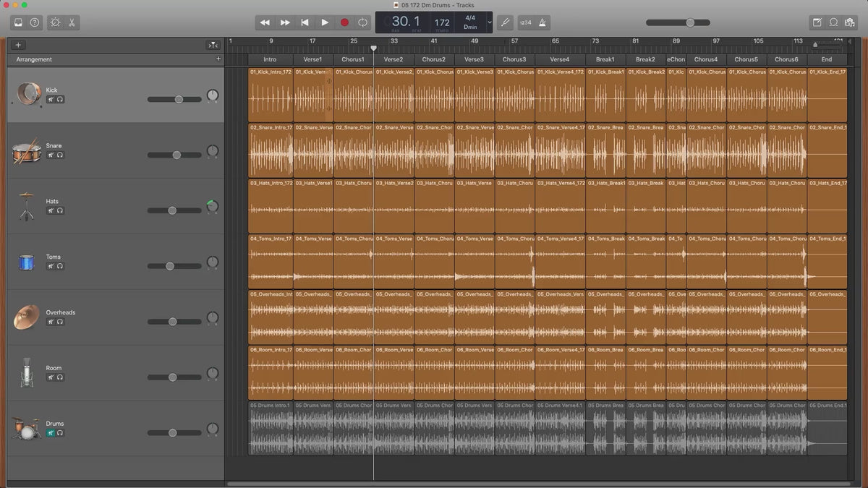Open the track header filter menu
868x488 pixels.
pyautogui.click(x=213, y=45)
